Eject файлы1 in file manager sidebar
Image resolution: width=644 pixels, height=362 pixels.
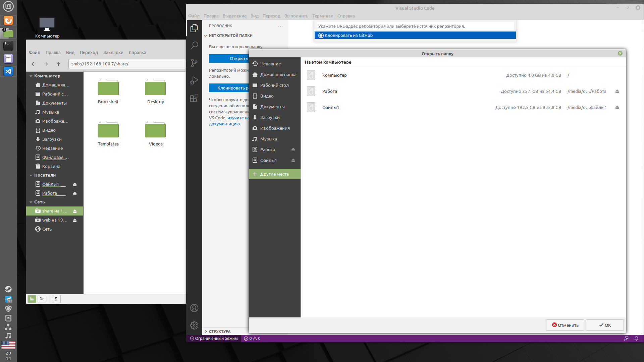pyautogui.click(x=75, y=184)
